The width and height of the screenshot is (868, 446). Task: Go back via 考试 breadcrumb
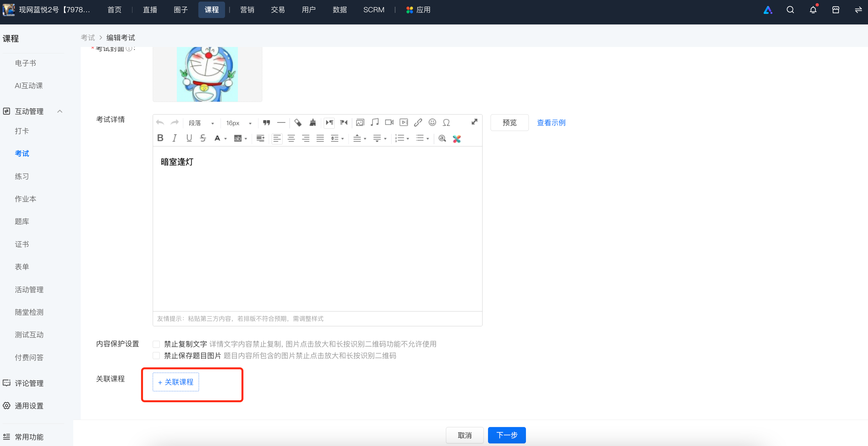click(88, 38)
